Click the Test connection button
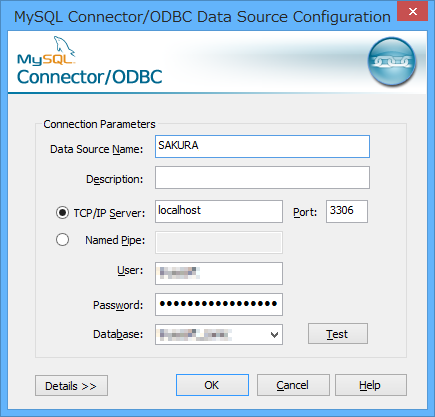The image size is (435, 417). click(338, 333)
